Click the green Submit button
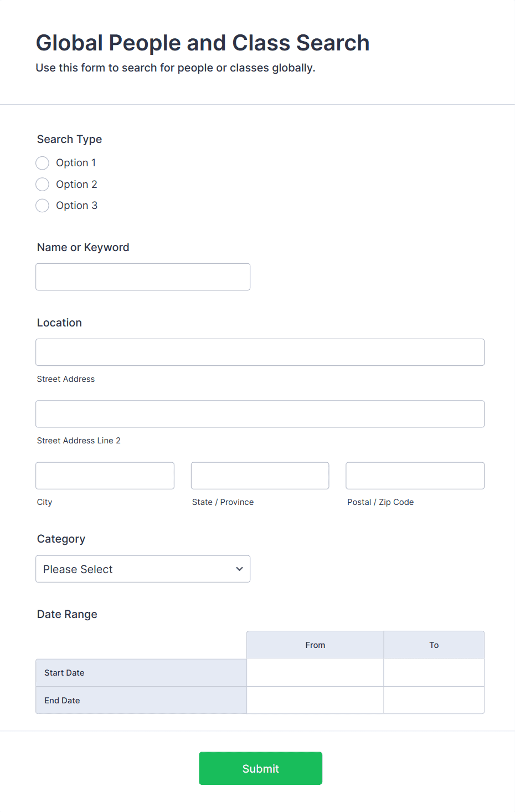The height and width of the screenshot is (812, 515). pyautogui.click(x=260, y=768)
